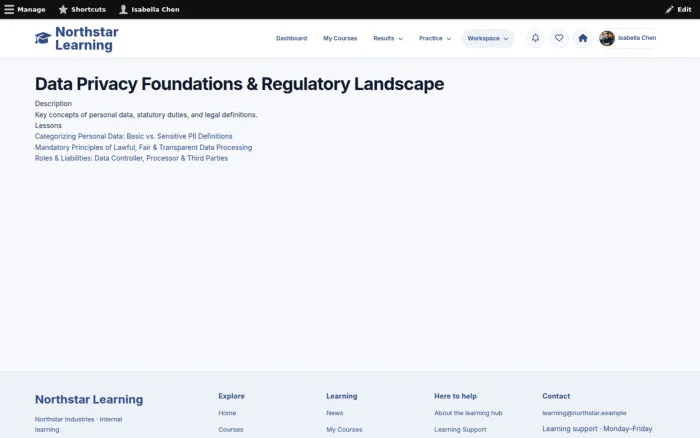The height and width of the screenshot is (438, 700).
Task: Click the Explore footer heading
Action: (231, 396)
